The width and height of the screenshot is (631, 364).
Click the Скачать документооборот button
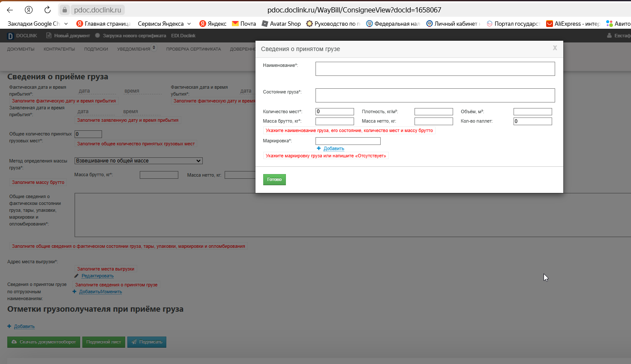tap(44, 342)
